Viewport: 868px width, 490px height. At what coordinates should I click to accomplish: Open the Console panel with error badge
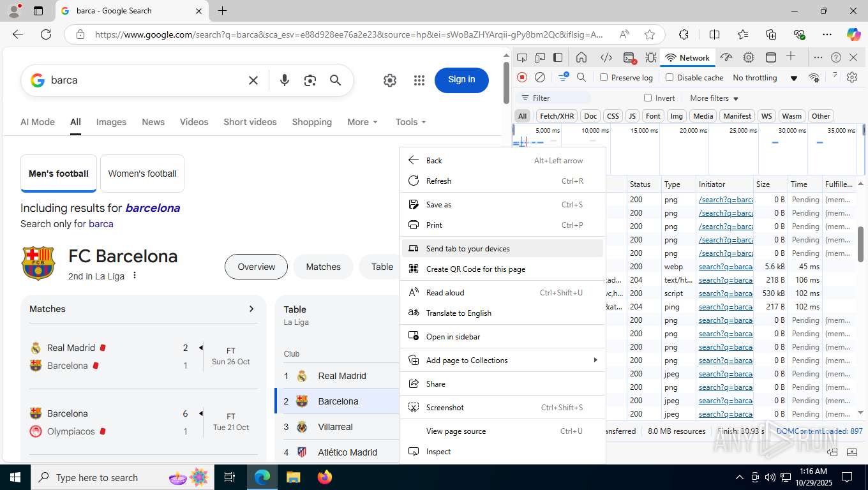pyautogui.click(x=629, y=57)
